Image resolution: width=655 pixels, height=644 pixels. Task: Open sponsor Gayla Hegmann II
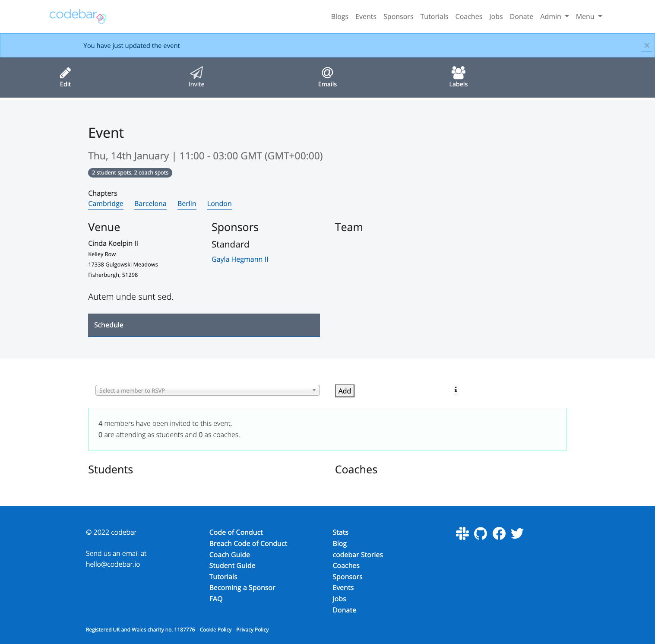click(x=240, y=259)
